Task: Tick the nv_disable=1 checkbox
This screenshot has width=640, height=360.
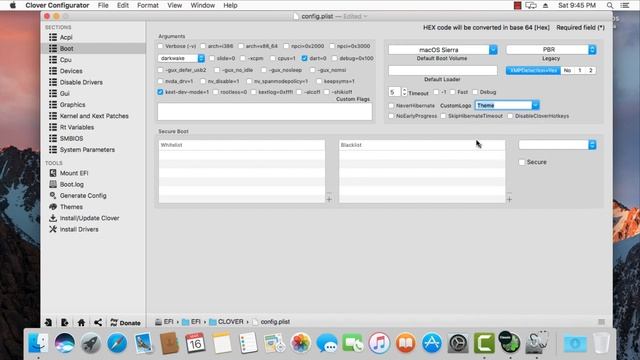Action: (x=203, y=81)
